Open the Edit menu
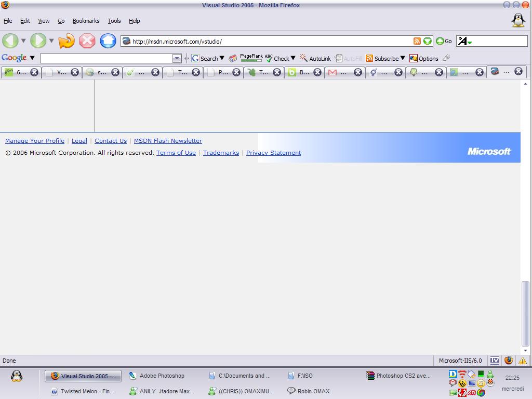The width and height of the screenshot is (532, 399). pyautogui.click(x=25, y=21)
